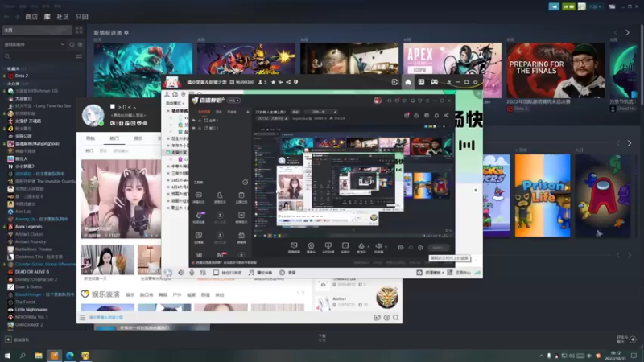Click the favorite star icon in YY channel header

(x=273, y=82)
